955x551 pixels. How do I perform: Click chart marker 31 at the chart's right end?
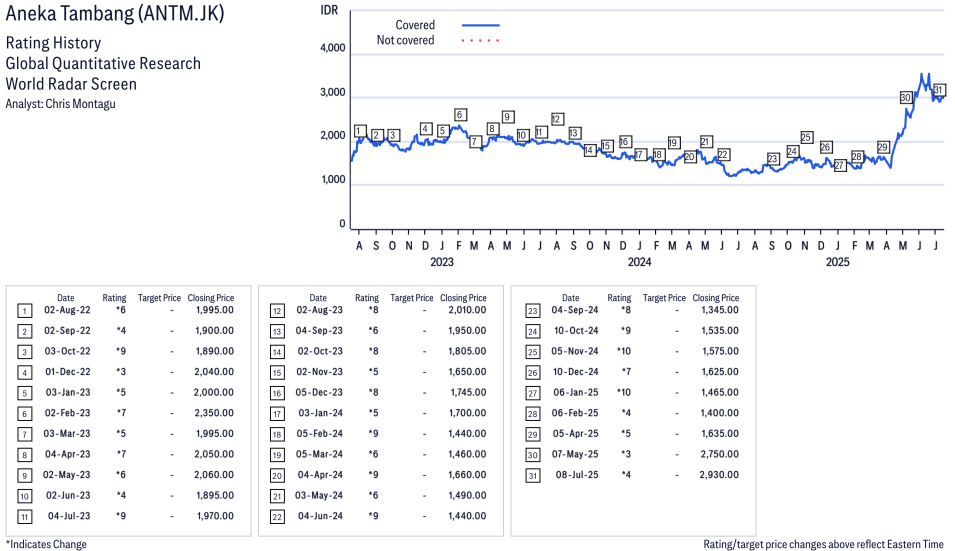click(939, 90)
